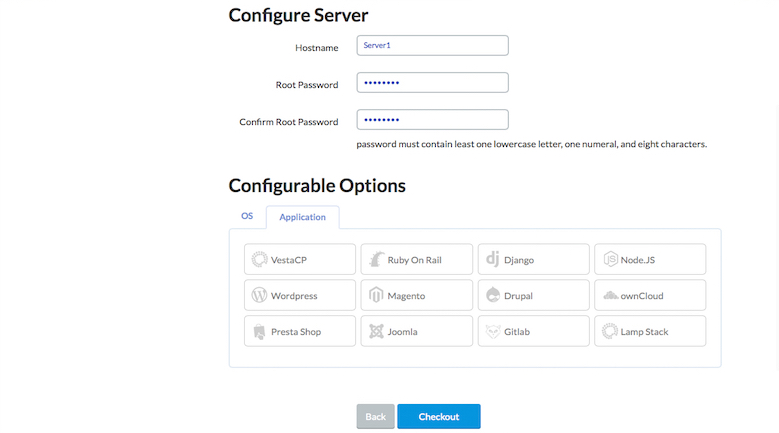Click the VestaCP logo icon

259,260
